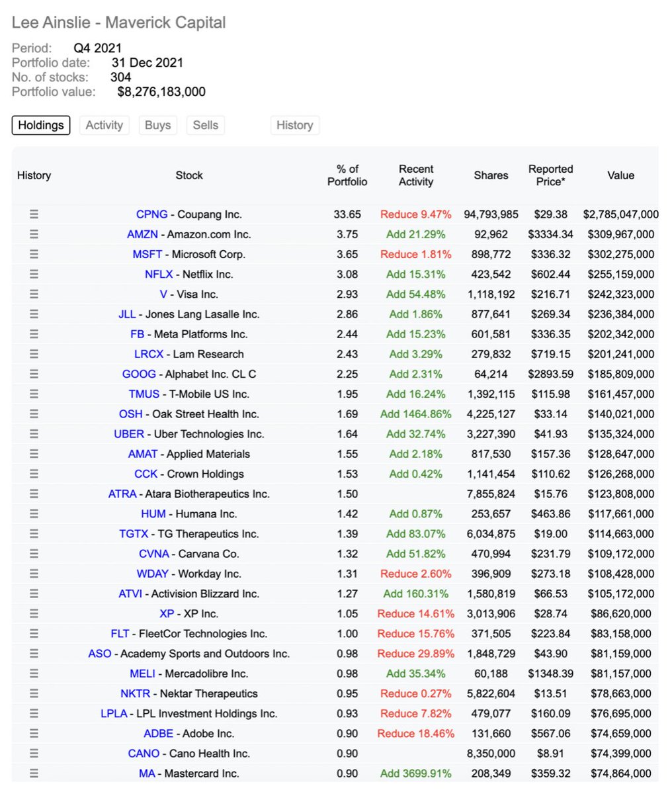
Task: Open the OSH ticker link
Action: pyautogui.click(x=130, y=414)
